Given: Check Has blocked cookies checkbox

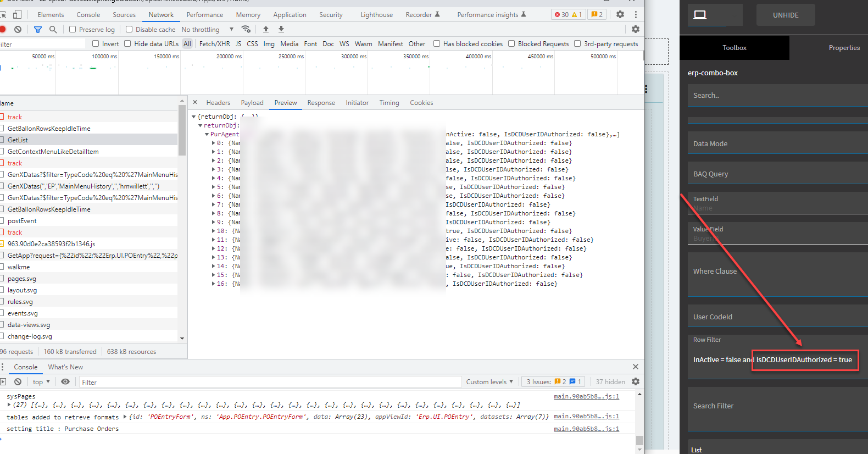Looking at the screenshot, I should (437, 43).
